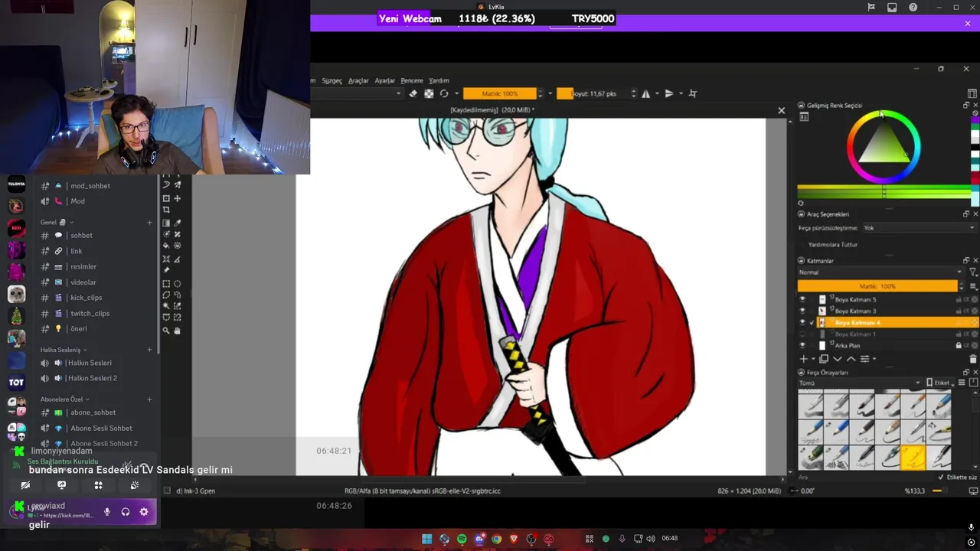Select the elliptical selection tool
980x551 pixels.
click(178, 283)
